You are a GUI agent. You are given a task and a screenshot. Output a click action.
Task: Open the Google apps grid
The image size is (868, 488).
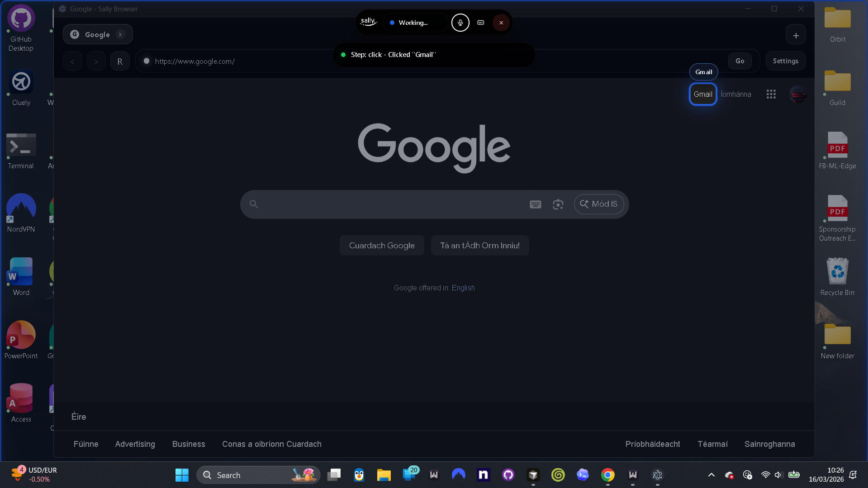[x=771, y=94]
